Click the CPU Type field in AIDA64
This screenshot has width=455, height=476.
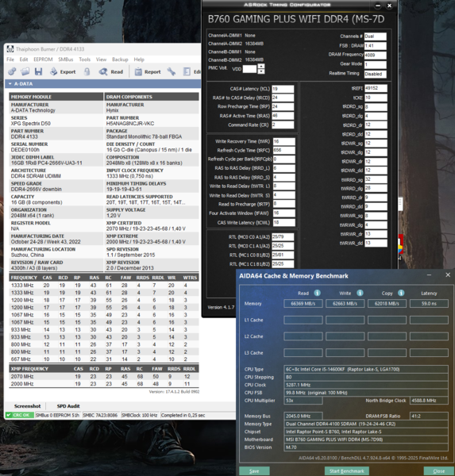coord(366,369)
